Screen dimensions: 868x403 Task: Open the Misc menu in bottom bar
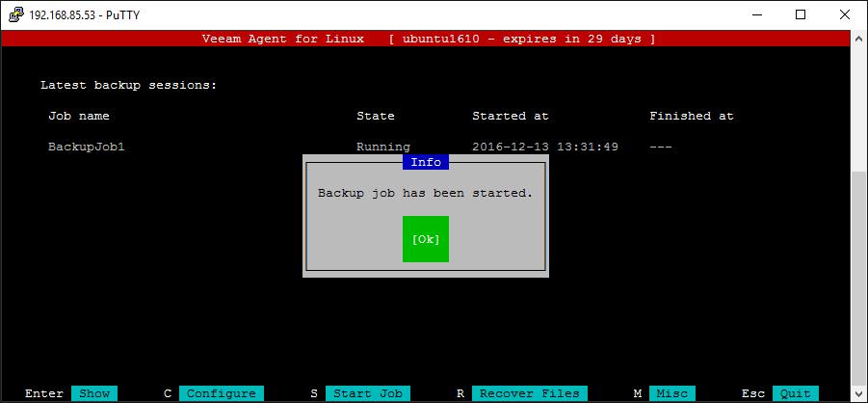tap(672, 393)
